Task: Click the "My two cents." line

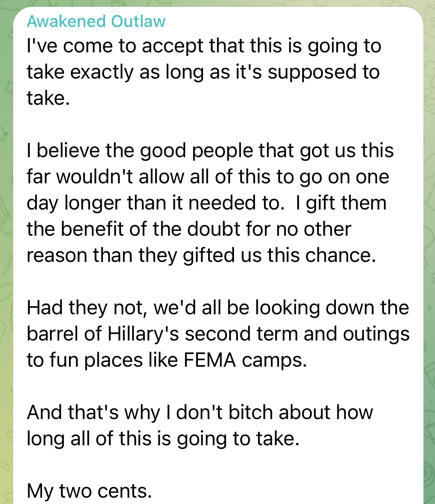Action: point(89,491)
